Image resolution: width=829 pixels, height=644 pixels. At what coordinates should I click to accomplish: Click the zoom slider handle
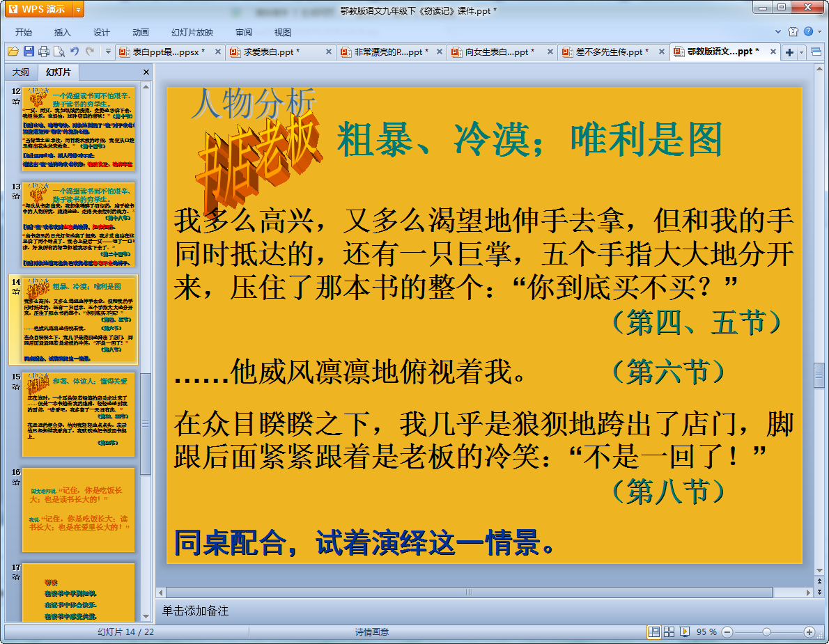pyautogui.click(x=766, y=632)
